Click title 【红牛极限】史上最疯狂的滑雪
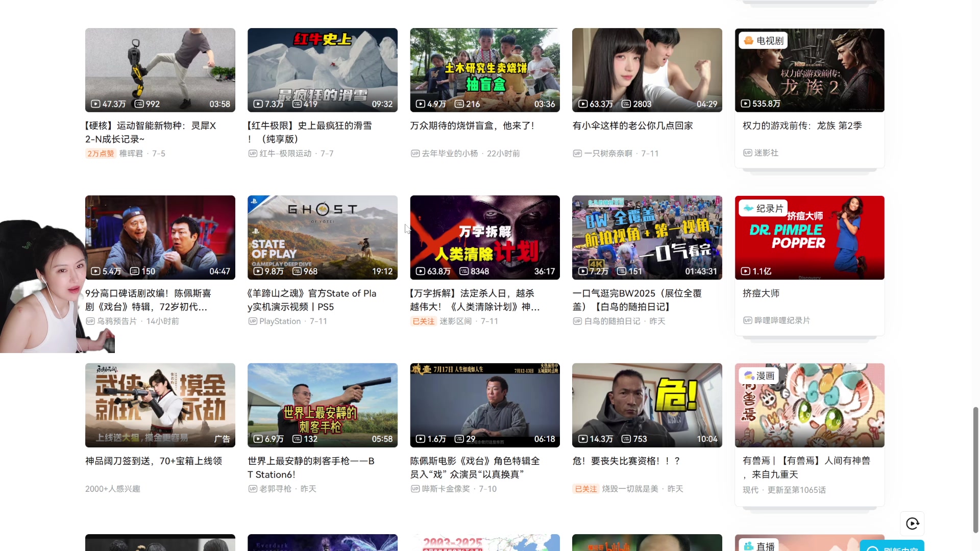This screenshot has height=551, width=980. pos(310,132)
